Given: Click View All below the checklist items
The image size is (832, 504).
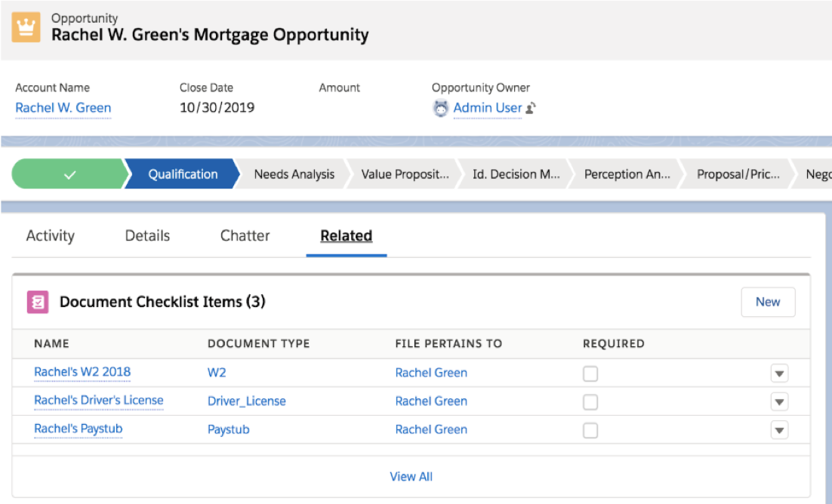Looking at the screenshot, I should click(x=411, y=476).
